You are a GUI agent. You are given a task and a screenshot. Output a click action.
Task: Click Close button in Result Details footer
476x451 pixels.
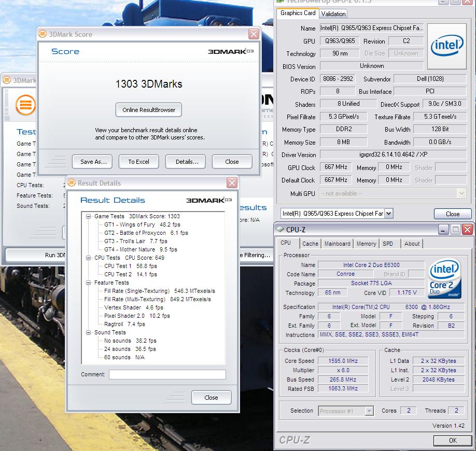pyautogui.click(x=211, y=398)
